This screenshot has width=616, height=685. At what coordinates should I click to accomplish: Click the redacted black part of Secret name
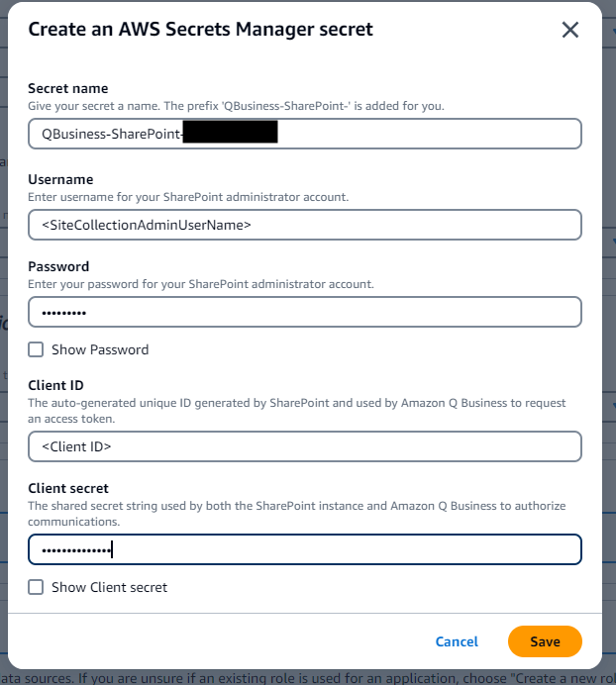[x=231, y=134]
